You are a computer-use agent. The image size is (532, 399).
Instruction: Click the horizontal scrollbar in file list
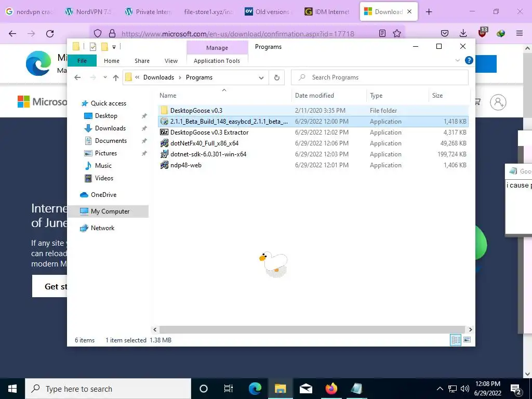click(x=312, y=329)
